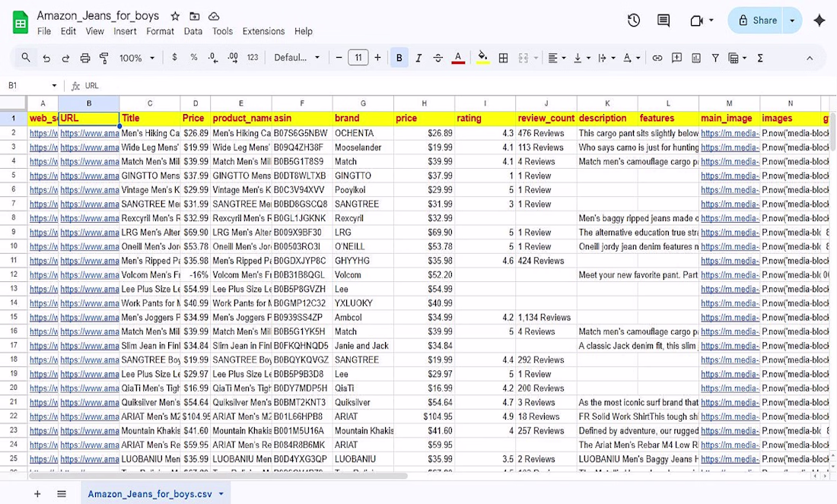The width and height of the screenshot is (837, 504).
Task: Star the Amazon_Jeans_for_boys document
Action: tap(175, 16)
